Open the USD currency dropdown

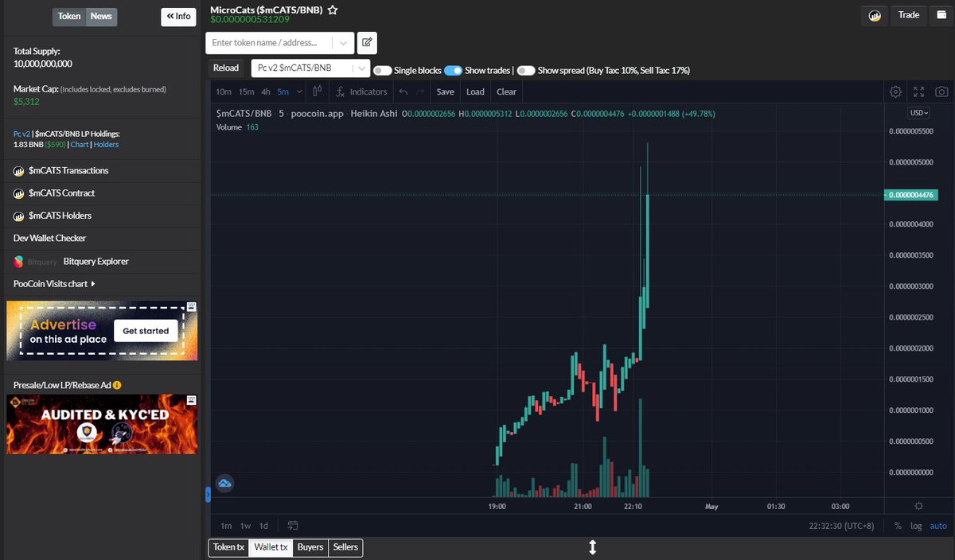(x=919, y=113)
